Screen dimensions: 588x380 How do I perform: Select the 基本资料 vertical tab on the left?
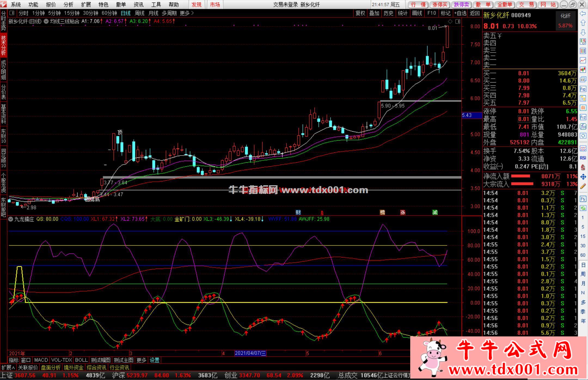(x=3, y=114)
